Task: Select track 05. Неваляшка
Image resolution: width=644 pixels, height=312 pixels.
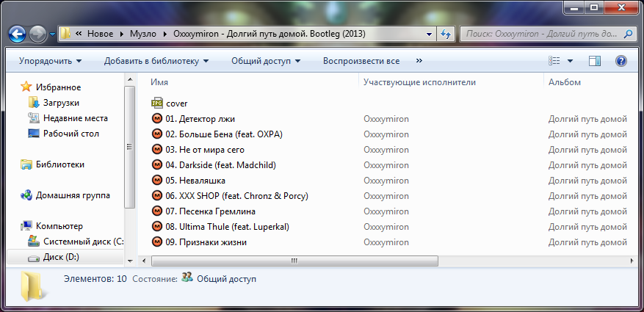Action: click(x=195, y=181)
